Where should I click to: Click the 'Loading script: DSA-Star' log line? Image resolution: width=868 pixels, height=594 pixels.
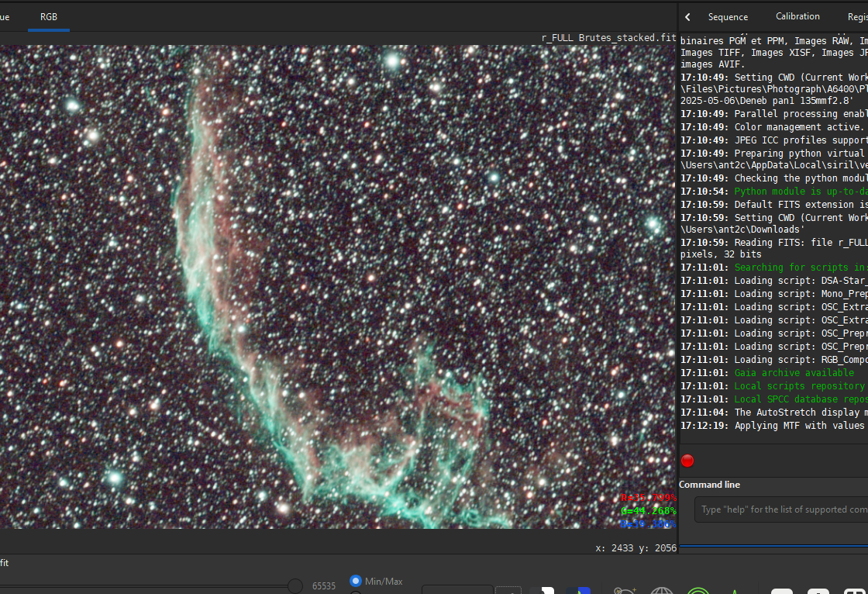pyautogui.click(x=774, y=281)
